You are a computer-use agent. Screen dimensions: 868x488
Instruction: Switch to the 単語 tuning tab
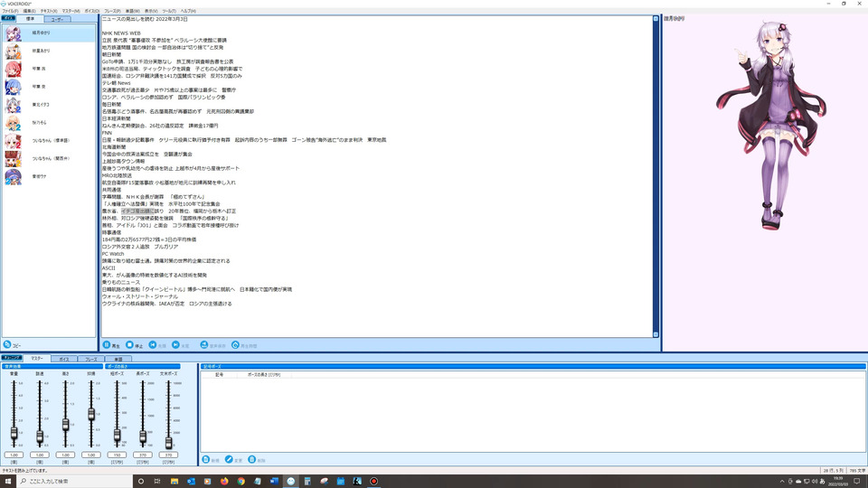click(118, 359)
